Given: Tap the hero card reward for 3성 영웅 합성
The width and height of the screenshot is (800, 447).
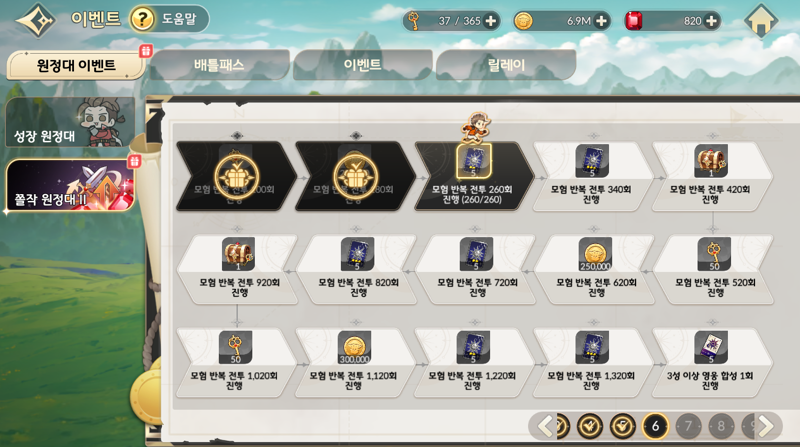Looking at the screenshot, I should click(711, 347).
